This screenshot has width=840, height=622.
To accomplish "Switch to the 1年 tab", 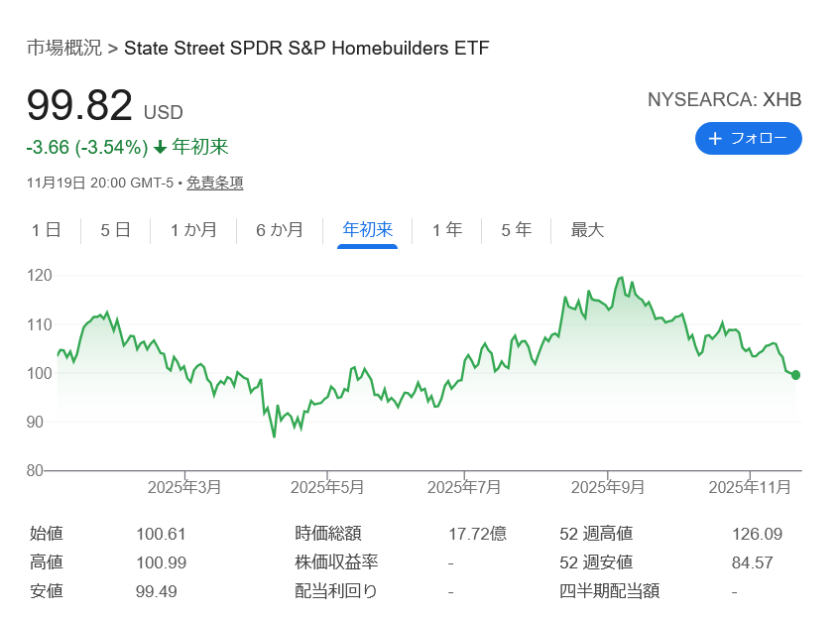I will [x=446, y=230].
